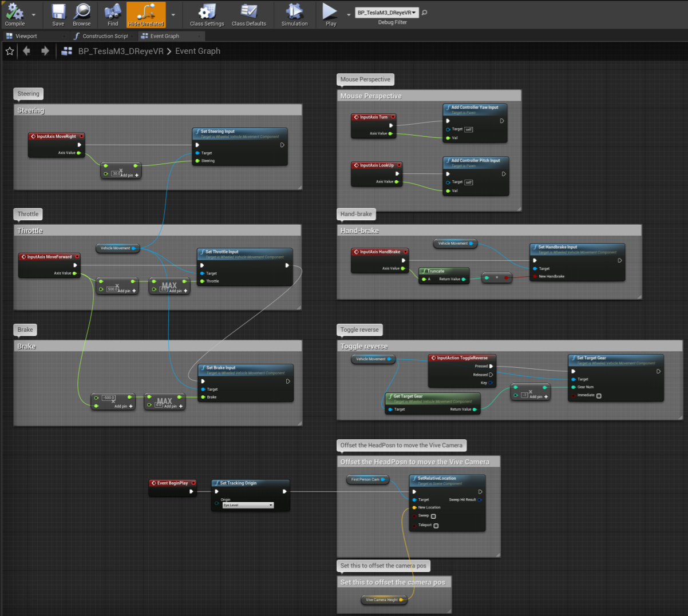Select Throttle comment box header
This screenshot has width=688, height=616.
158,230
